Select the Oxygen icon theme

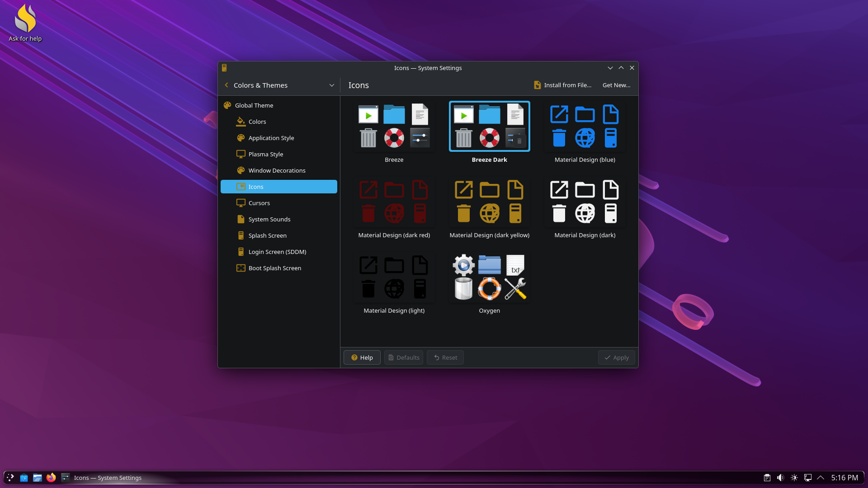tap(490, 283)
